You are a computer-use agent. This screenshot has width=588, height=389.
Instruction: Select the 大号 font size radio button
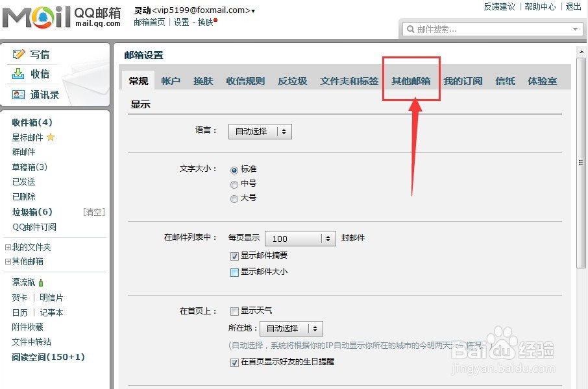234,198
